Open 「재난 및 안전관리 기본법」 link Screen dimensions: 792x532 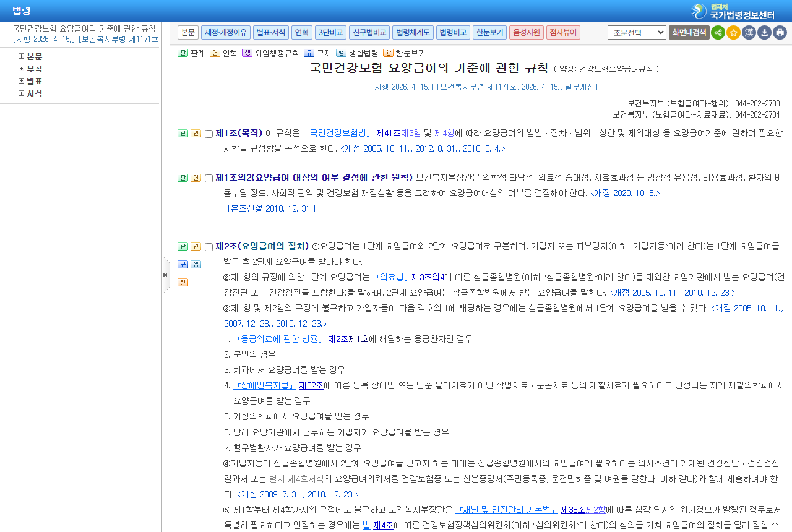[507, 510]
